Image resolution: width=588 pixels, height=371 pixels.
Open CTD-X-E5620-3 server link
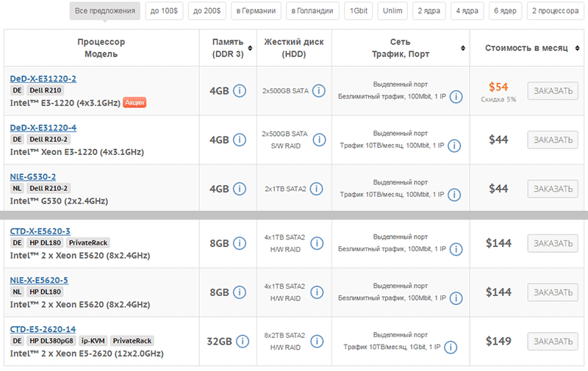[40, 231]
